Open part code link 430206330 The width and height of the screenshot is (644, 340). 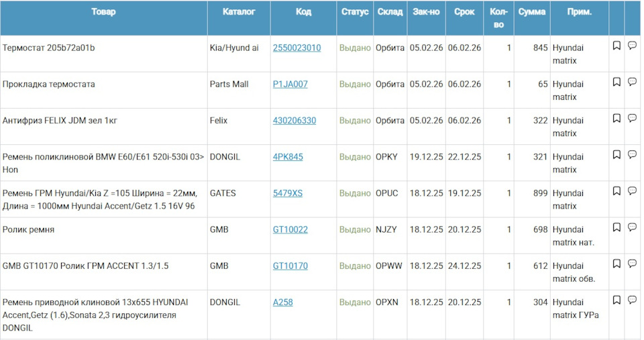tap(294, 120)
